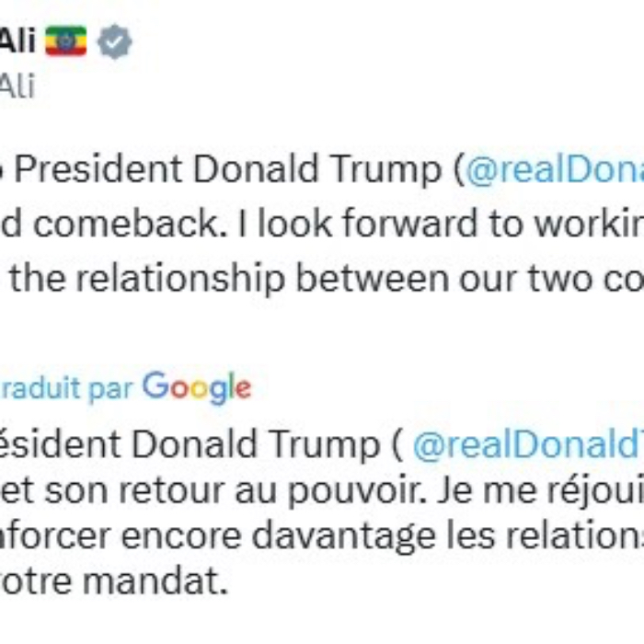
Task: Open the grey handle below the display name
Action: 17,87
